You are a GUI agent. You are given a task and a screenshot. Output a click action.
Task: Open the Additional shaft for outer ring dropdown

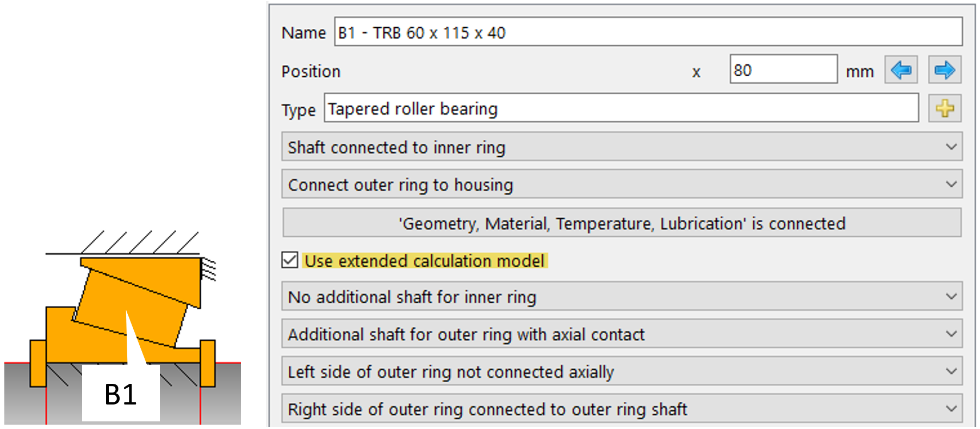click(x=622, y=334)
